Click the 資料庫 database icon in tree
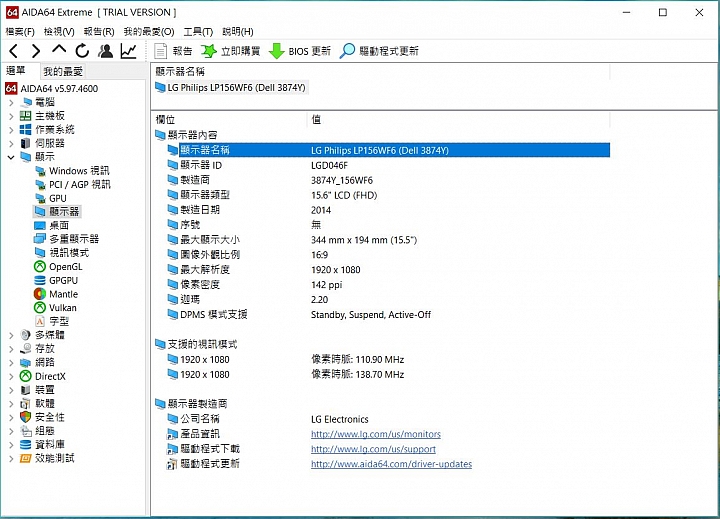The image size is (720, 519). coord(26,445)
